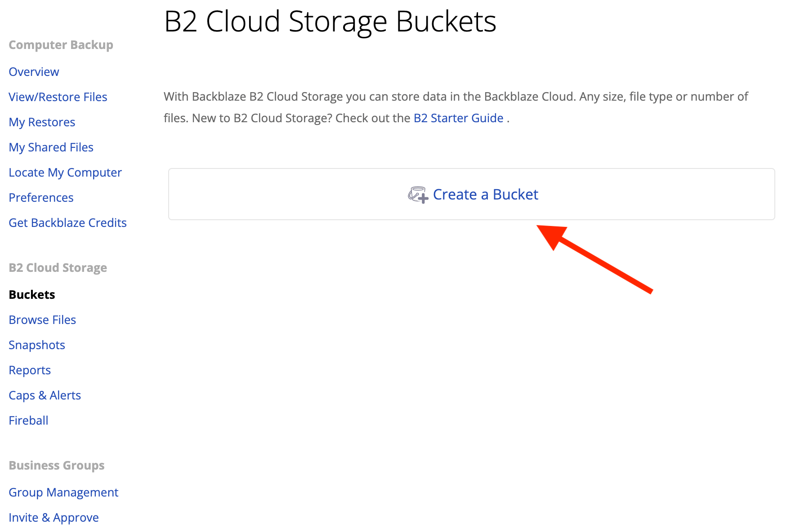Select Buckets in the B2 section

[31, 294]
